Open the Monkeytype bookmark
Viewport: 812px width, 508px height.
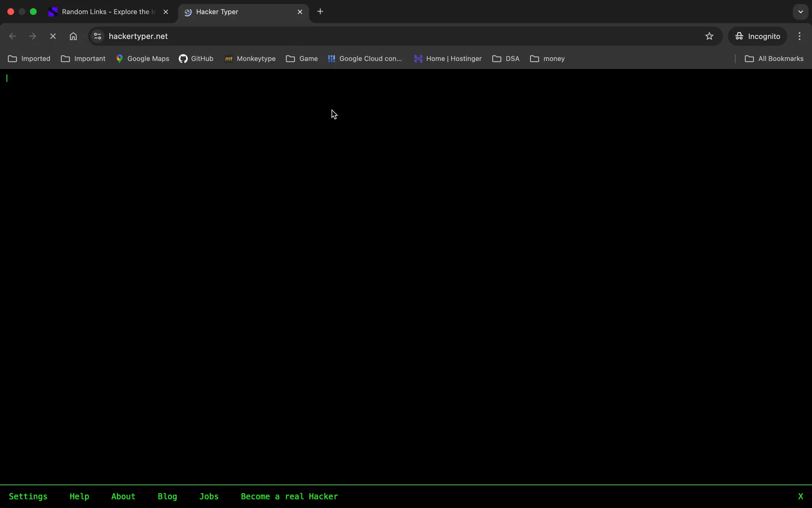(x=250, y=59)
